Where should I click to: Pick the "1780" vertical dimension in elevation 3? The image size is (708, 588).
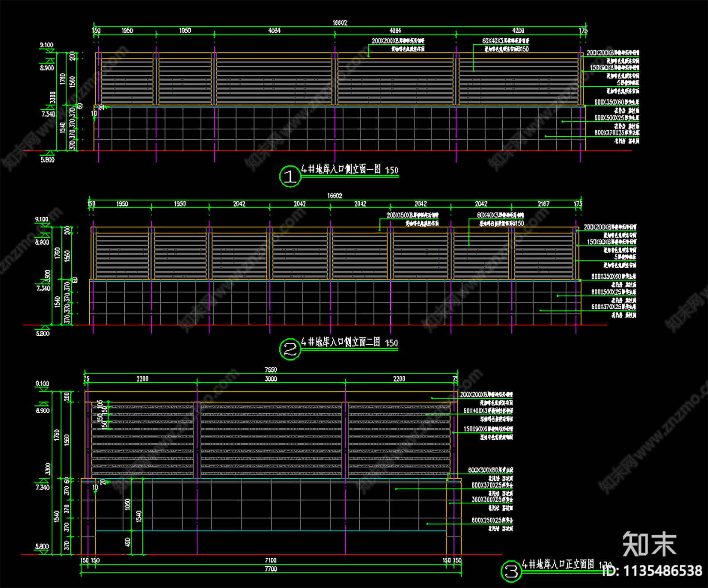[57, 435]
